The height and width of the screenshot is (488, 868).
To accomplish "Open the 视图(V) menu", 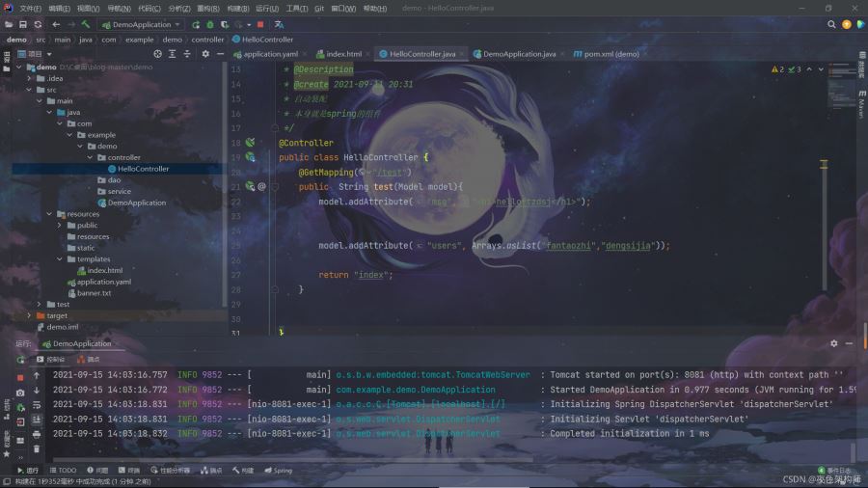I will click(88, 9).
